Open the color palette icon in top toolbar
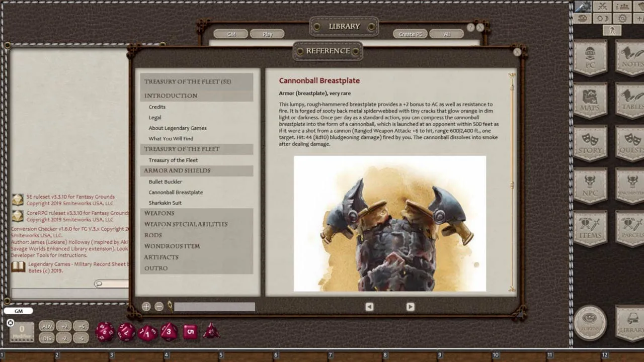This screenshot has width=644, height=362. coord(583,19)
